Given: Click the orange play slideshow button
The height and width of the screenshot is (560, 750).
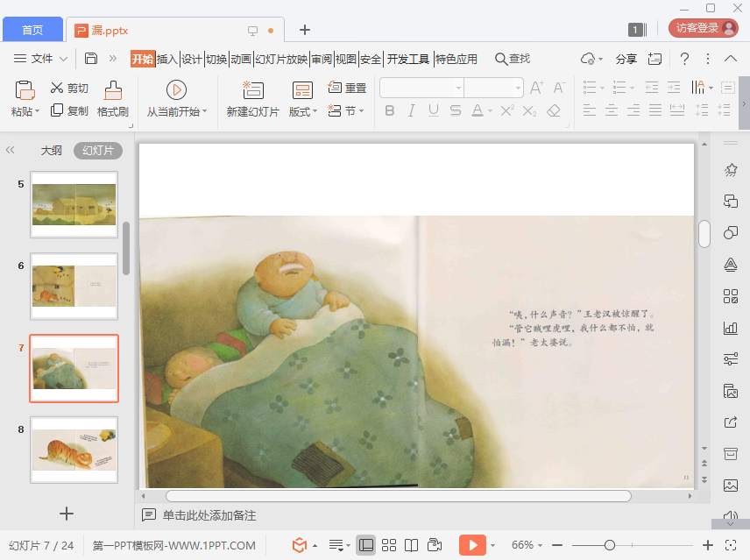Looking at the screenshot, I should tap(472, 545).
